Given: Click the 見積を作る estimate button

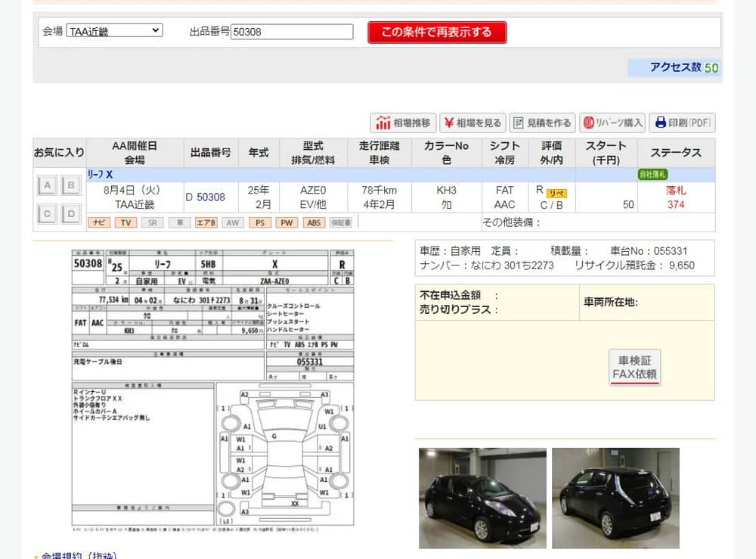Looking at the screenshot, I should pyautogui.click(x=541, y=123).
